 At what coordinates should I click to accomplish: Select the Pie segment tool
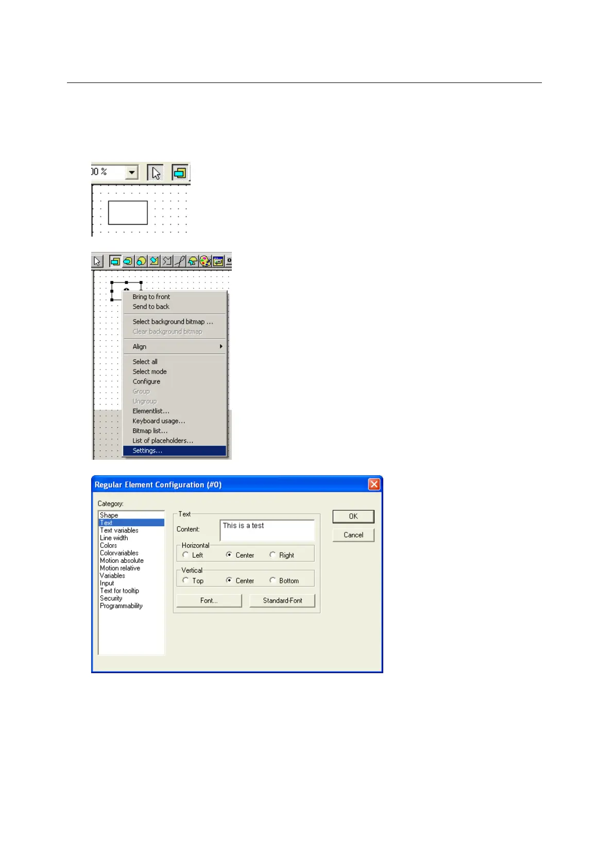click(x=193, y=261)
